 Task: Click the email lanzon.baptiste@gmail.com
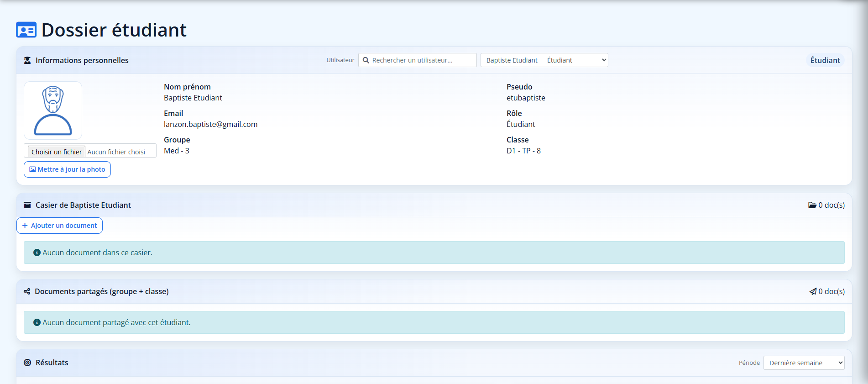(210, 124)
